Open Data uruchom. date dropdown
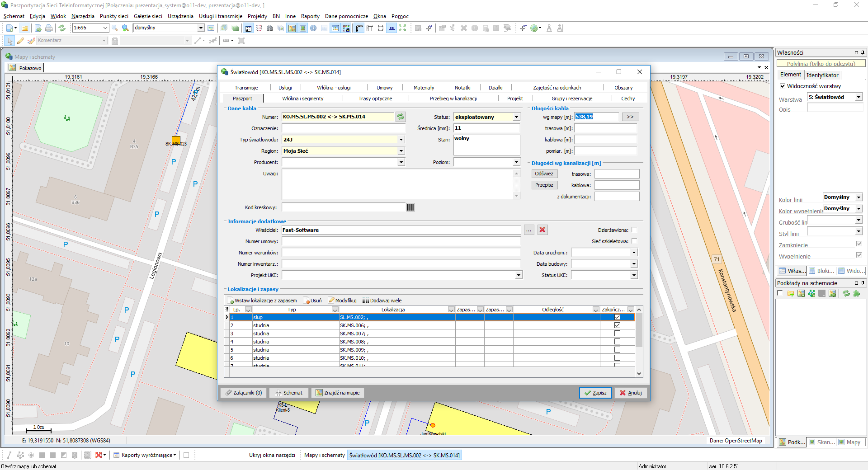 point(634,253)
